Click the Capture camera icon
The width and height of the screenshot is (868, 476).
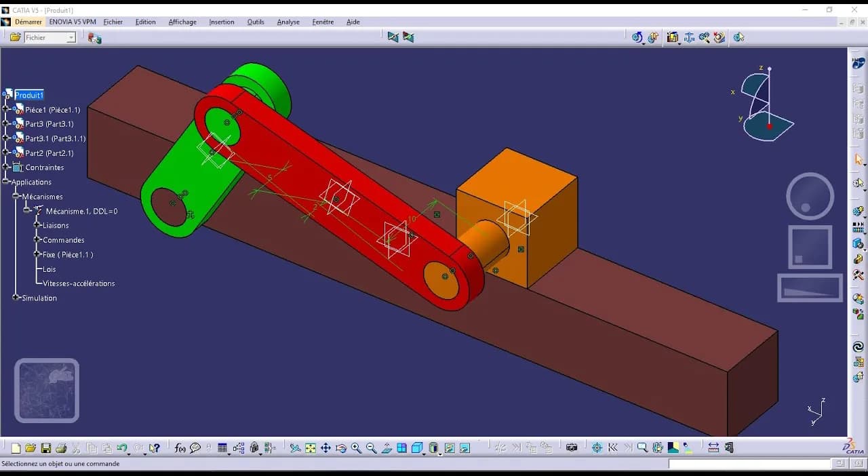[572, 448]
